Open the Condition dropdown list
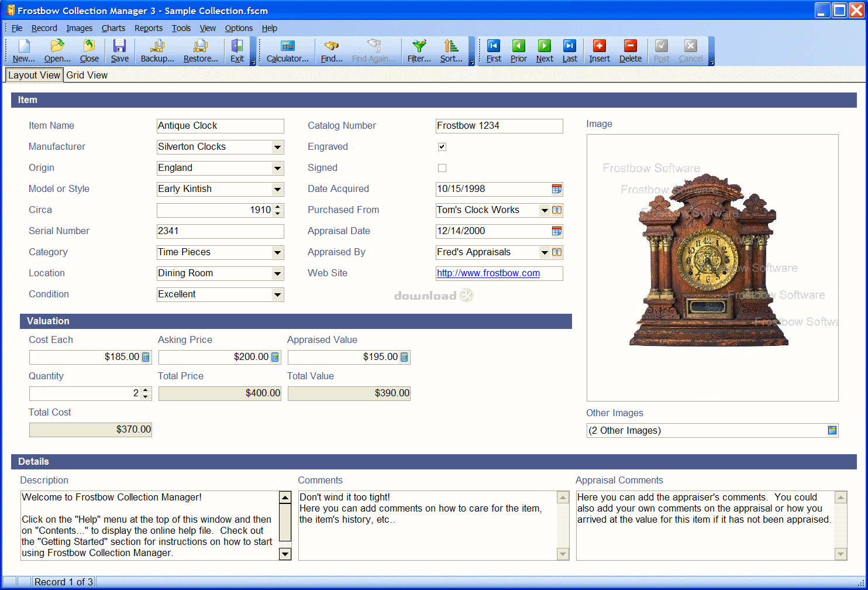 (x=278, y=295)
